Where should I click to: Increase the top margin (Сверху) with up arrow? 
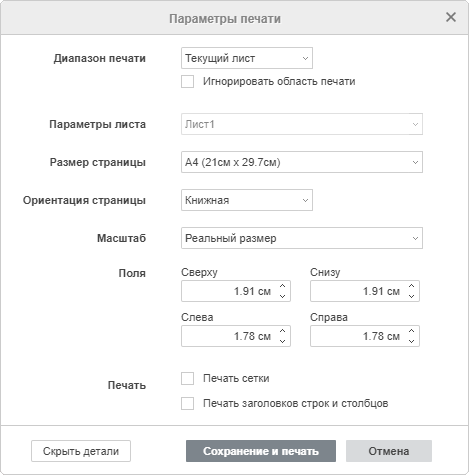(283, 286)
